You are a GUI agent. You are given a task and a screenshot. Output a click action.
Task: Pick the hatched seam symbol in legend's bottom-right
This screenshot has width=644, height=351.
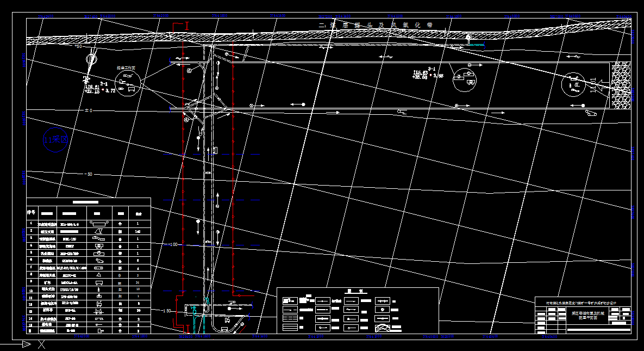(x=383, y=328)
